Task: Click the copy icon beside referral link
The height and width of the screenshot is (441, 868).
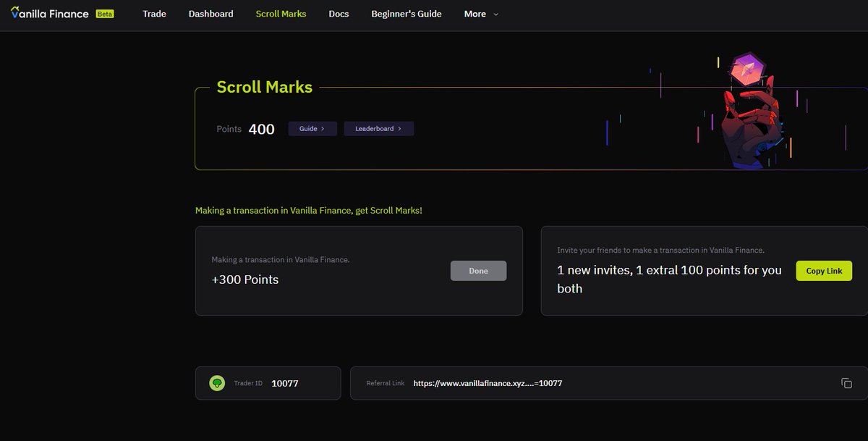Action: pyautogui.click(x=846, y=383)
